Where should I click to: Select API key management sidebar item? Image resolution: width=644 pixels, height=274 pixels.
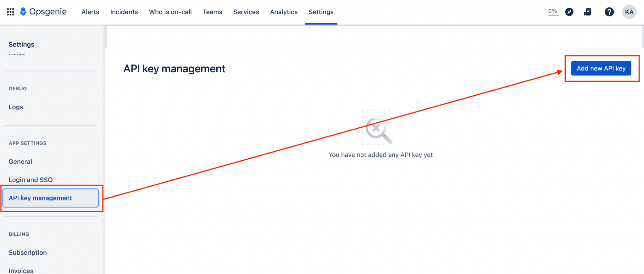click(51, 198)
